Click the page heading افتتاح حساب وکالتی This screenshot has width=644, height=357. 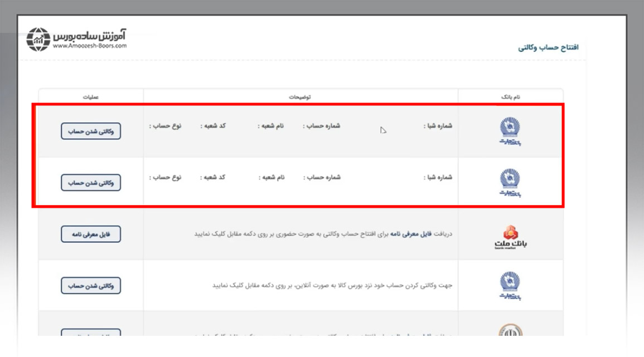pos(549,47)
